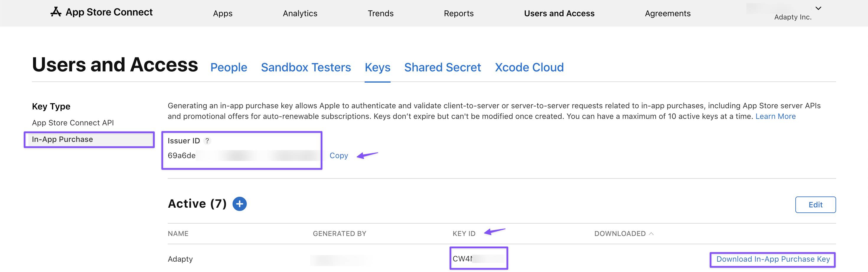
Task: Go to the Trends section
Action: [381, 14]
